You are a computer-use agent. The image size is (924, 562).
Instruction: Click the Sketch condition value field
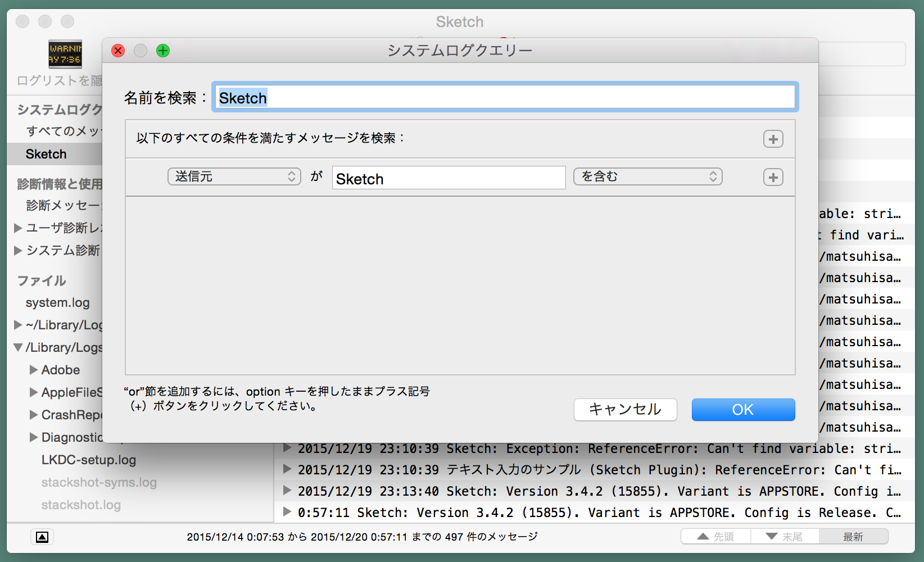[449, 178]
